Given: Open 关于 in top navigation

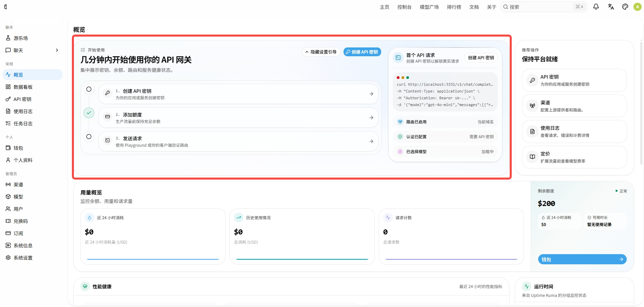Looking at the screenshot, I should 492,7.
